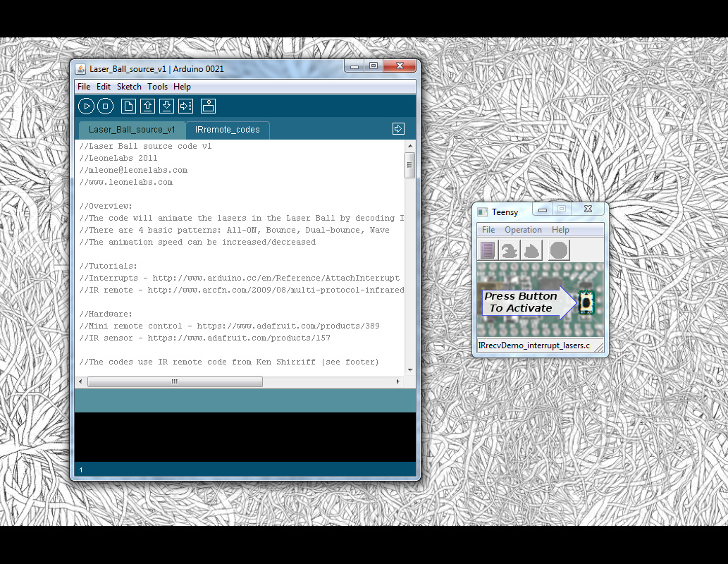Open the Serial Monitor icon
The image size is (728, 564).
[208, 106]
